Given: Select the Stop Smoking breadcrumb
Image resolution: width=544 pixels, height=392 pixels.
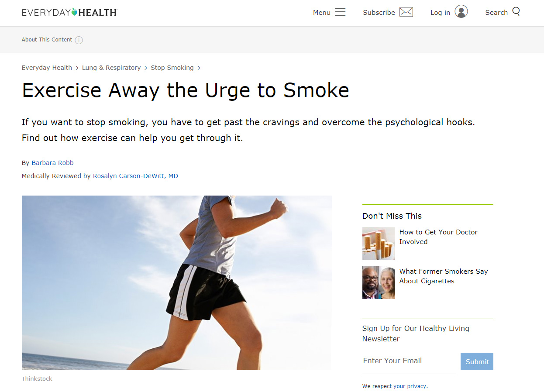Looking at the screenshot, I should pyautogui.click(x=172, y=68).
